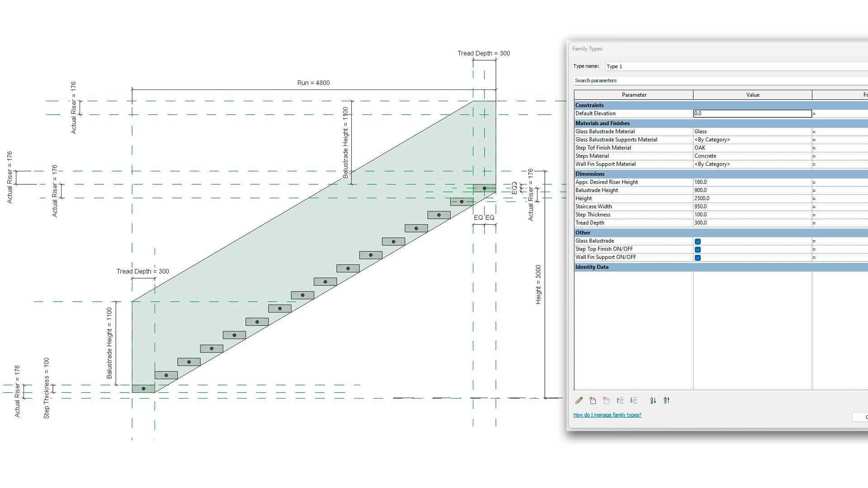Collapse the Materials and Finishes section
868x488 pixels.
tap(633, 123)
